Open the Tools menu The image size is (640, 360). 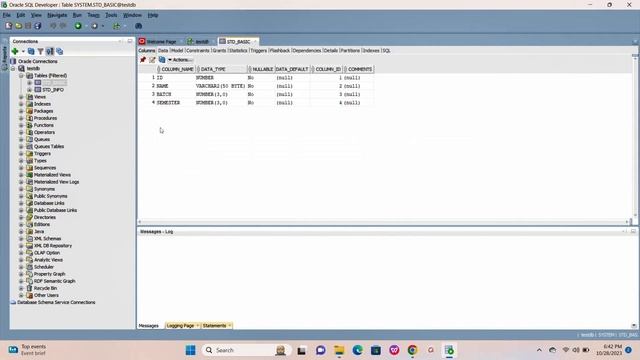(x=111, y=15)
